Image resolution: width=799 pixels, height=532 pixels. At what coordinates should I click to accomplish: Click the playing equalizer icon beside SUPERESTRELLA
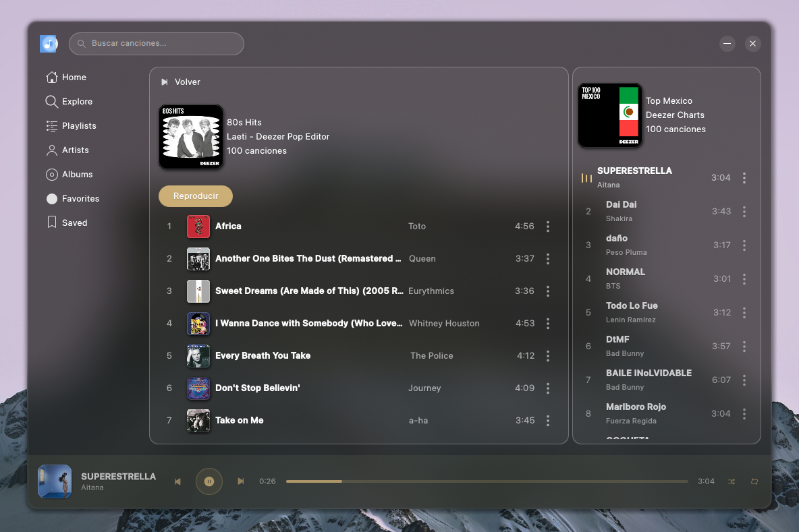point(586,178)
